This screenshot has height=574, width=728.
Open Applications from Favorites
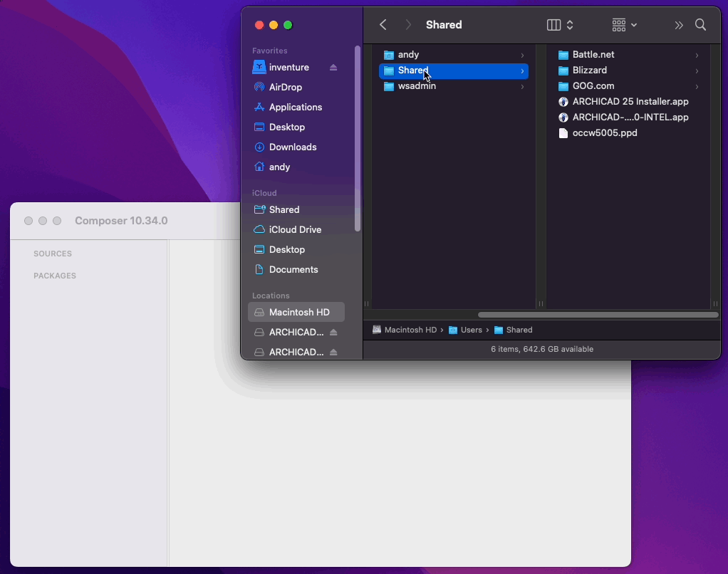tap(296, 108)
